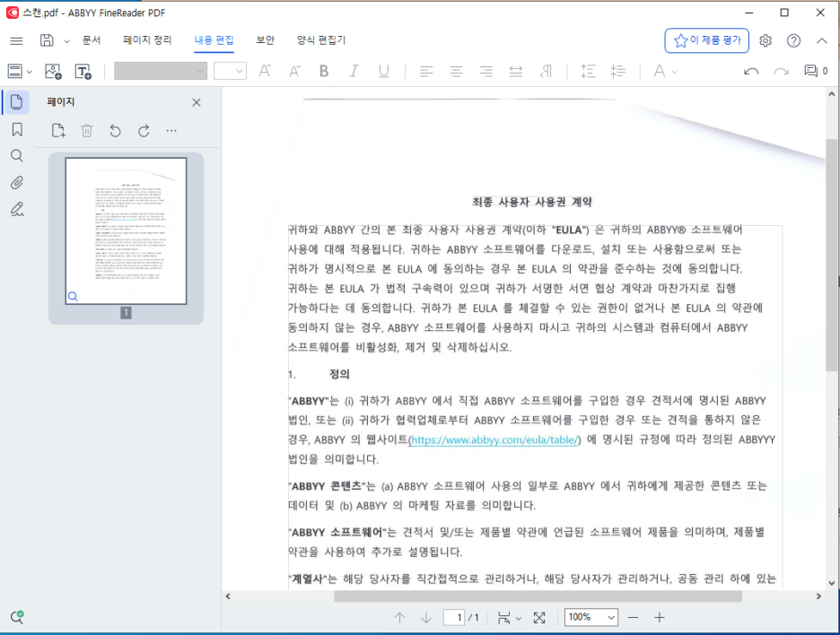
Task: Click the magnifier icon on thumbnail
Action: 73,297
